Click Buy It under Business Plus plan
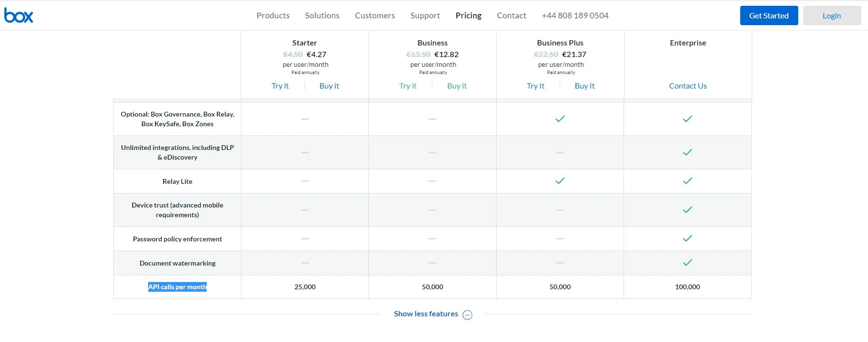868x342 pixels. point(585,86)
